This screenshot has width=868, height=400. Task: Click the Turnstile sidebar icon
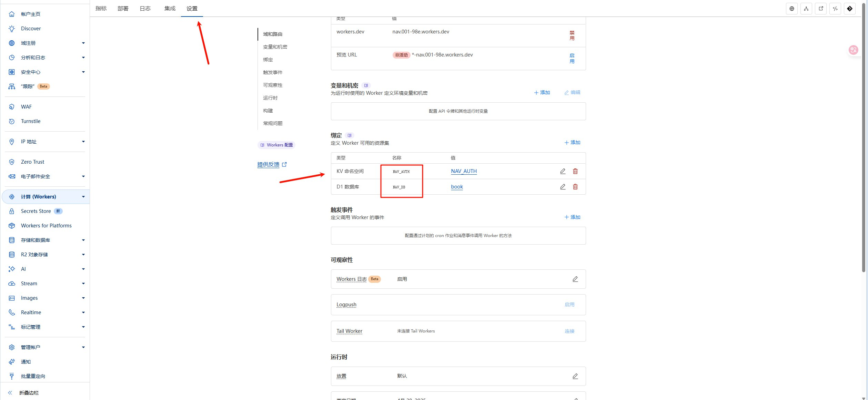[x=12, y=121]
